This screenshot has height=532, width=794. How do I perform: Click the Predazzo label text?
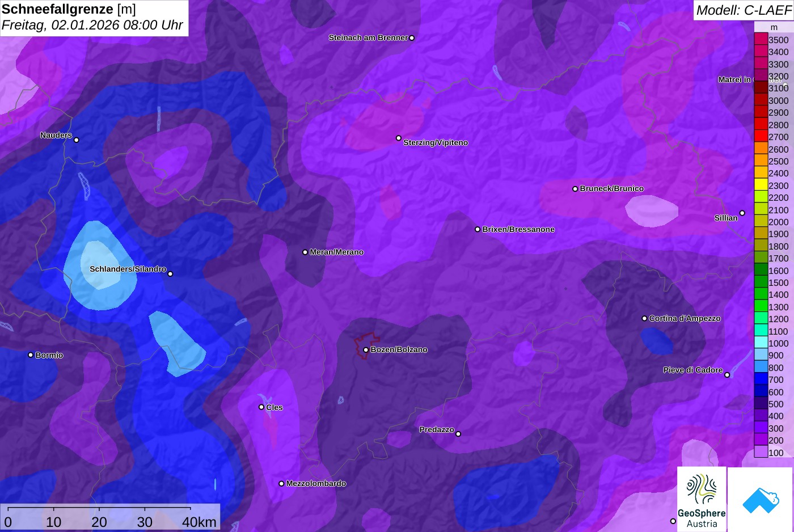(x=437, y=430)
